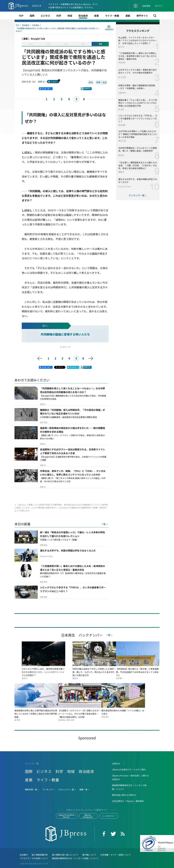Click the bottom LinkedIn 共有する button
The image size is (174, 868).
click(x=86, y=367)
